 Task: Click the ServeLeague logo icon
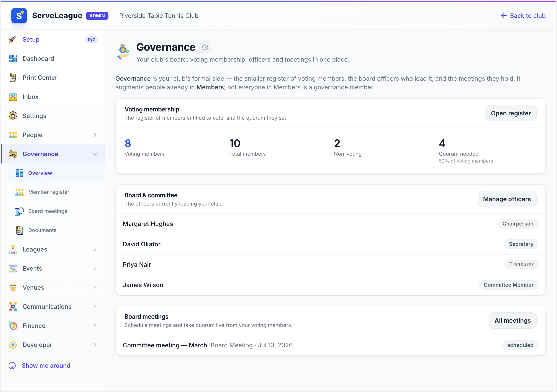click(x=19, y=16)
